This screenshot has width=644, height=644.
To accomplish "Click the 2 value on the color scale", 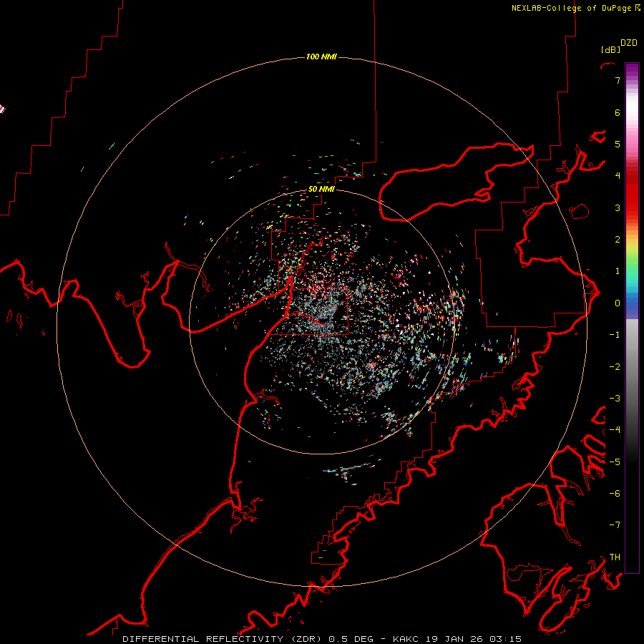I will [x=618, y=240].
